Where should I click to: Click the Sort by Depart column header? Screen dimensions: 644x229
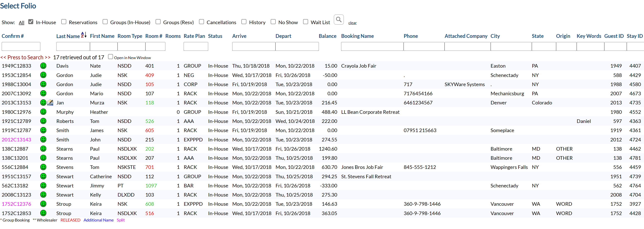point(283,36)
